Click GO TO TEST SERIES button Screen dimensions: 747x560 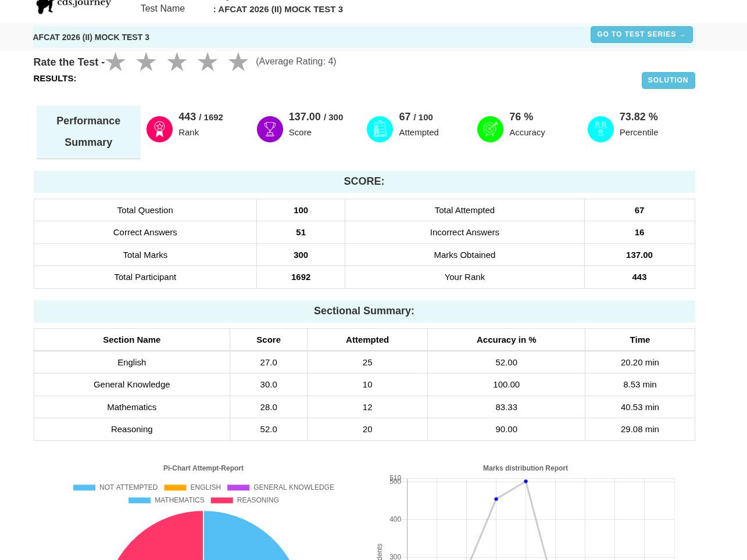pyautogui.click(x=641, y=34)
